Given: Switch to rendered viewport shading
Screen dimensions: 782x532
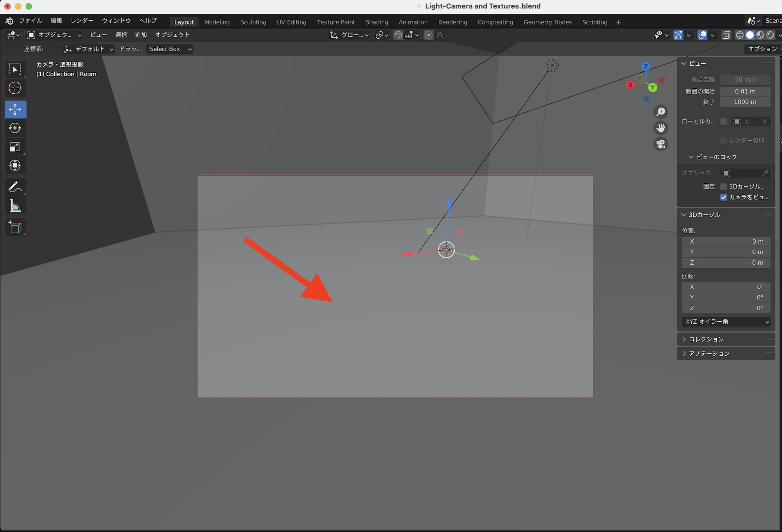Looking at the screenshot, I should (769, 35).
